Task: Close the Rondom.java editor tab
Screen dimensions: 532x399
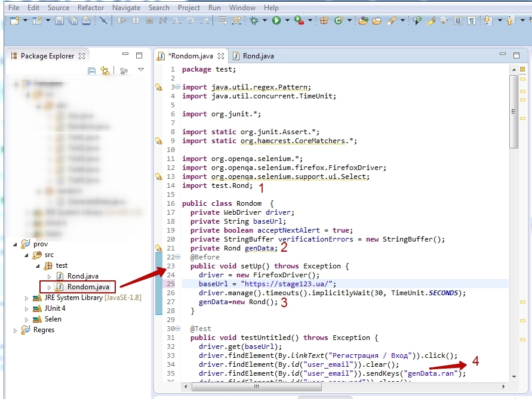Action: point(221,56)
